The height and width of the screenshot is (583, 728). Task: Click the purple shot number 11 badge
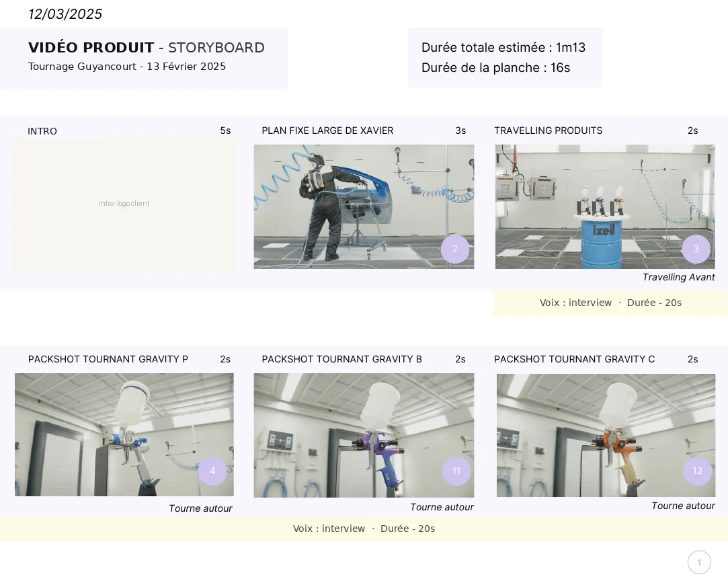point(456,471)
